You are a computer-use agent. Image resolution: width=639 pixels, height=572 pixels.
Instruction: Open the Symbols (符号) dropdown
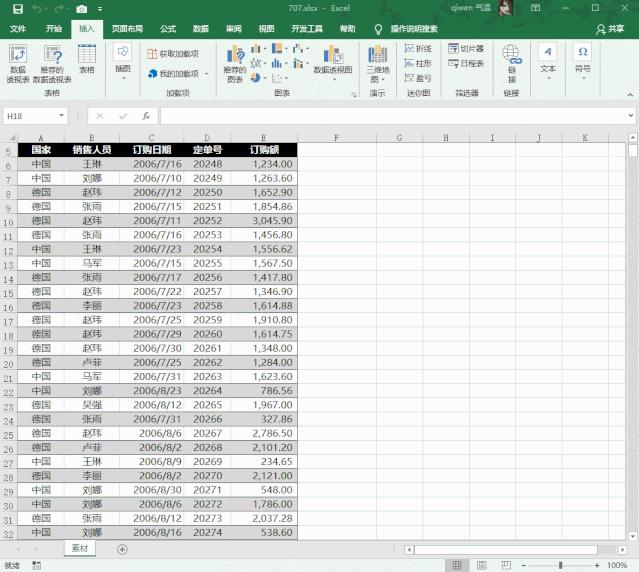pyautogui.click(x=582, y=62)
